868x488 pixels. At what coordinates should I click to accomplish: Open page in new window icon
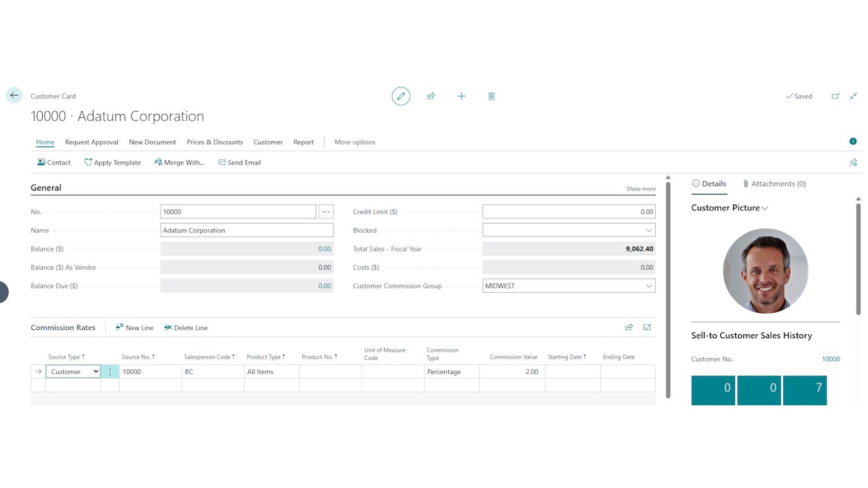pos(835,96)
